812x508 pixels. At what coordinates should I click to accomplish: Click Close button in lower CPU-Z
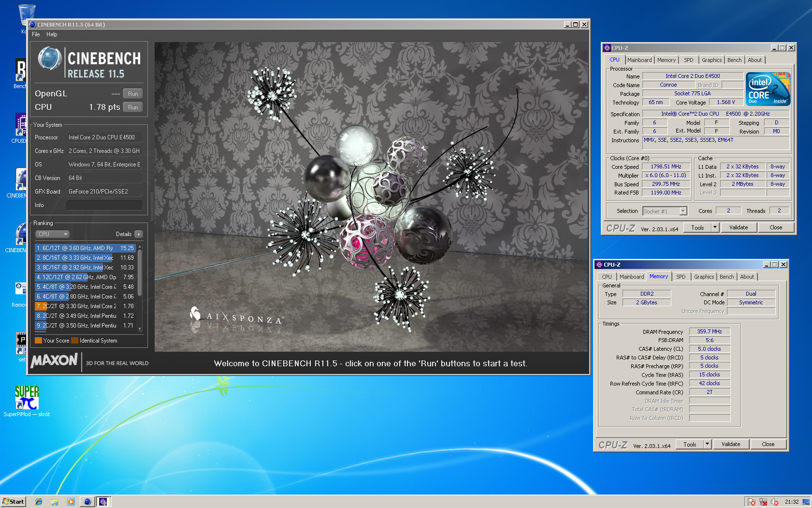coord(768,444)
